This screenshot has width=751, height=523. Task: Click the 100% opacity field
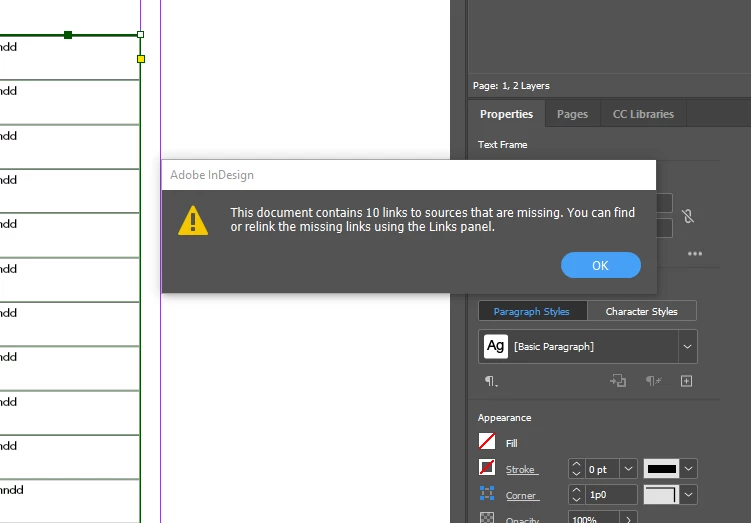click(x=594, y=518)
